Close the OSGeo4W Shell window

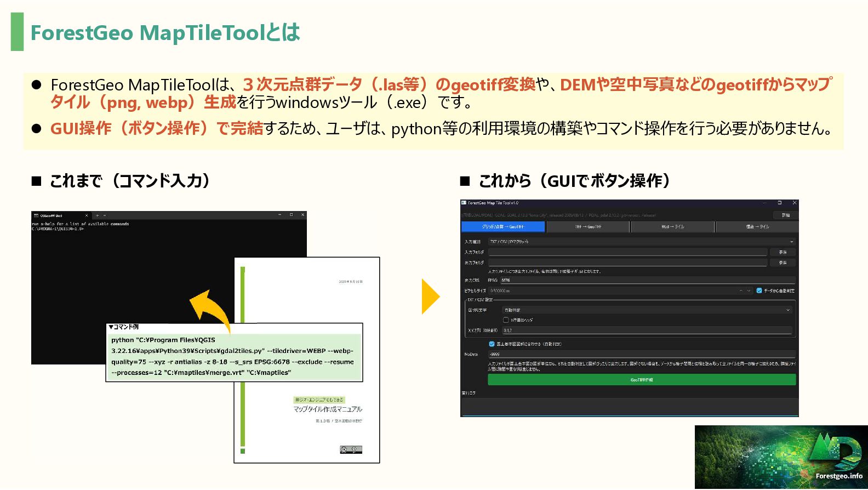[302, 215]
